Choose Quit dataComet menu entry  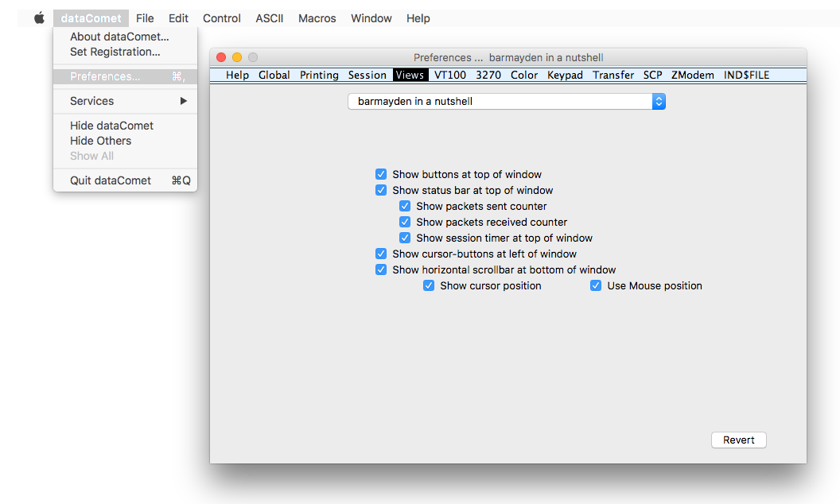(126, 180)
